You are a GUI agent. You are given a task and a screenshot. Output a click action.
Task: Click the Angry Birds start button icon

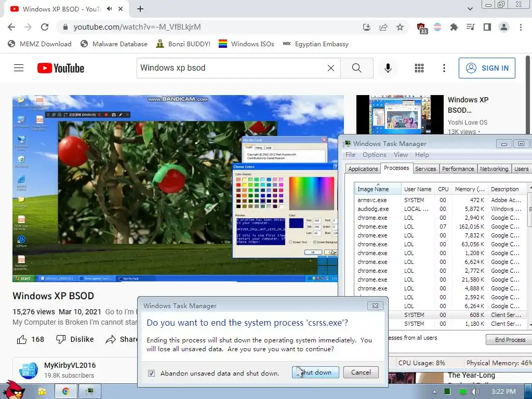[14, 390]
